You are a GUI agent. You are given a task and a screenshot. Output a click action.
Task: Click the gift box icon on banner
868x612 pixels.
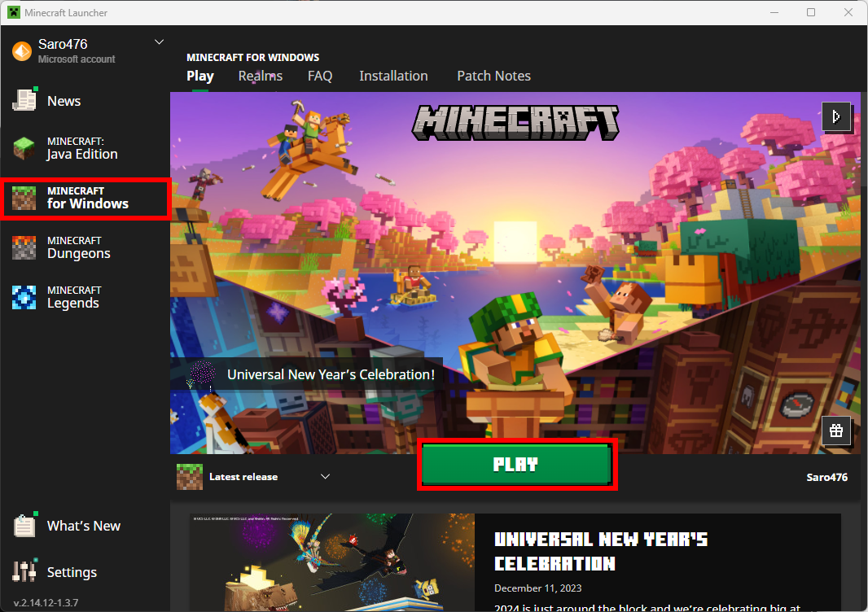(836, 430)
